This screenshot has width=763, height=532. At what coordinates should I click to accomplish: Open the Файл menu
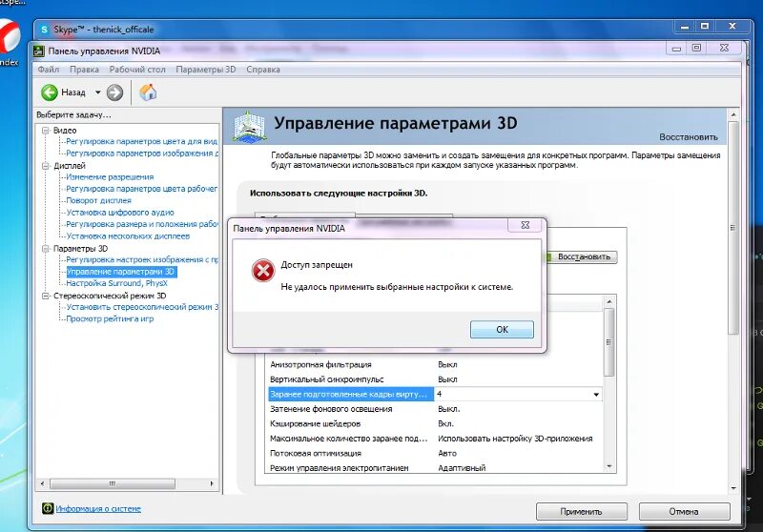(x=49, y=70)
